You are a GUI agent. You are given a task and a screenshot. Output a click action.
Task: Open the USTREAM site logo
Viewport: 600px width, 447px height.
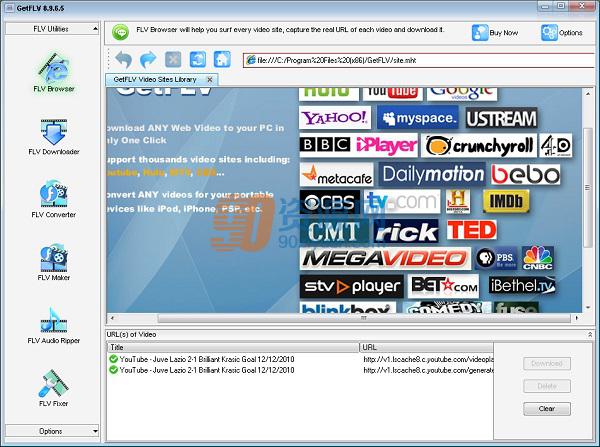(502, 118)
